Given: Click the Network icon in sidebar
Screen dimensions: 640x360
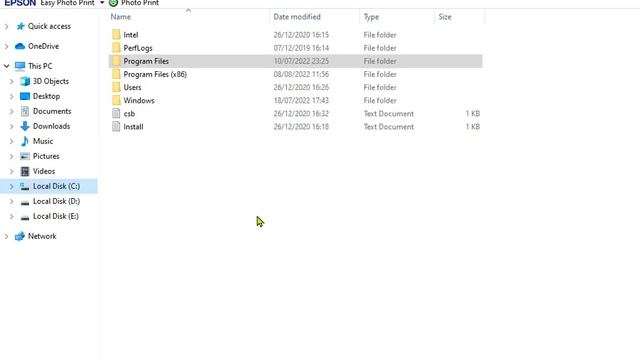Looking at the screenshot, I should tap(20, 236).
